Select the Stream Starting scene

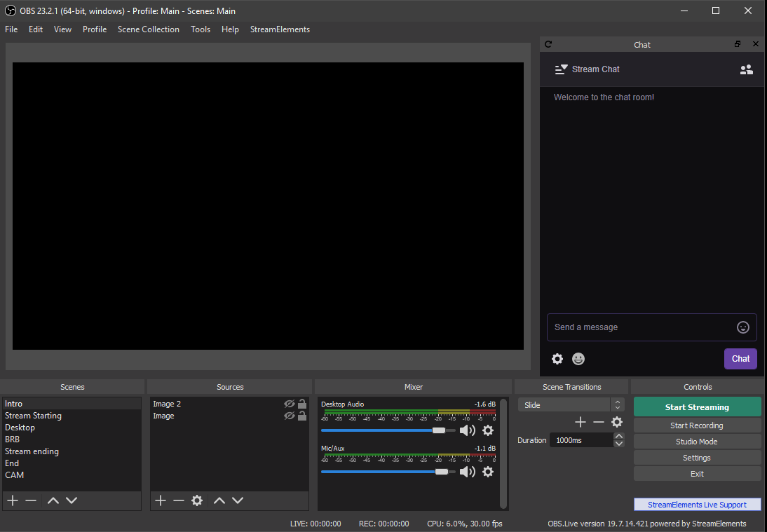(72, 416)
